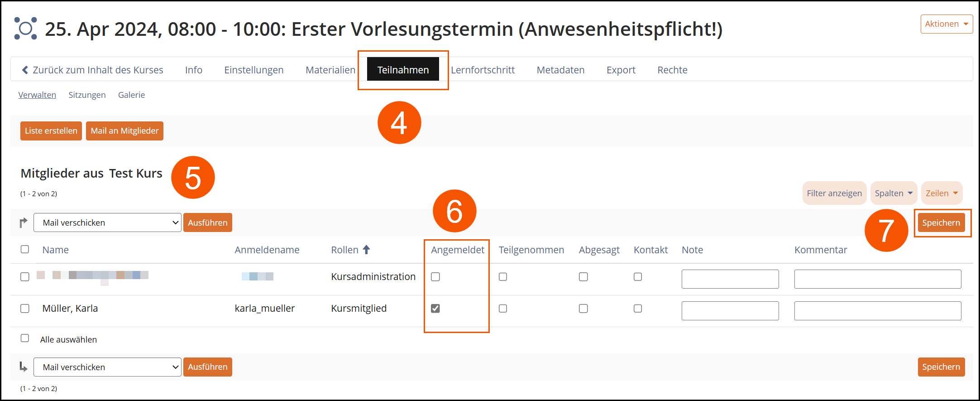Open the top Mail verschicken select box
The height and width of the screenshot is (401, 980).
point(107,222)
